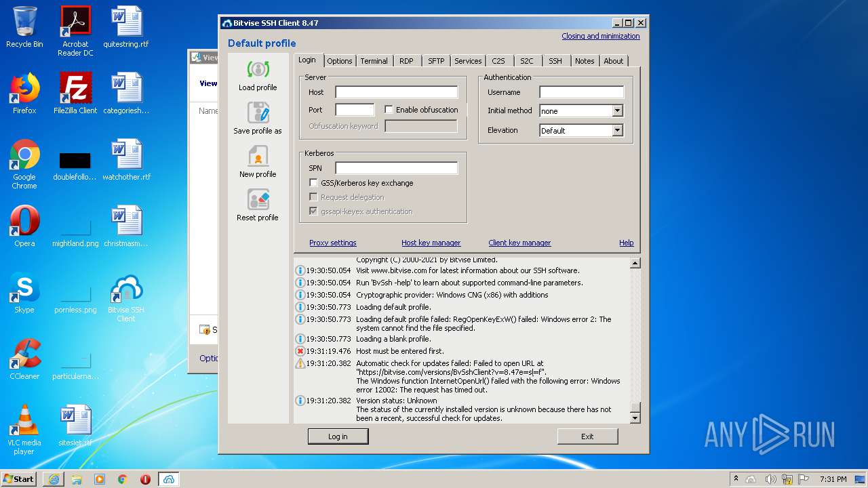Go to the Services tab
Image resolution: width=868 pixels, height=488 pixels.
click(468, 61)
